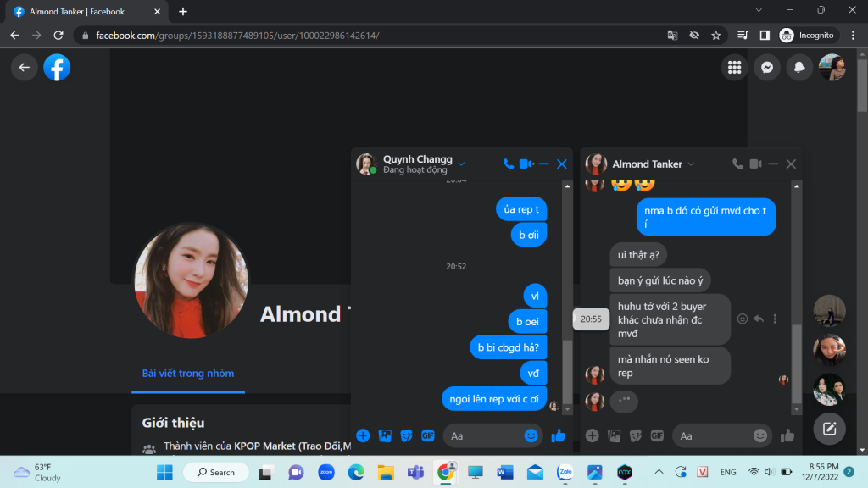
Task: Expand Quynh Changg chat settings chevron
Action: 461,164
